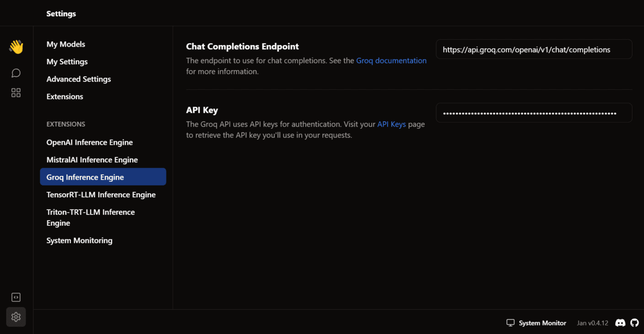Image resolution: width=644 pixels, height=334 pixels.
Task: Select the System Monitoring extension
Action: click(79, 241)
